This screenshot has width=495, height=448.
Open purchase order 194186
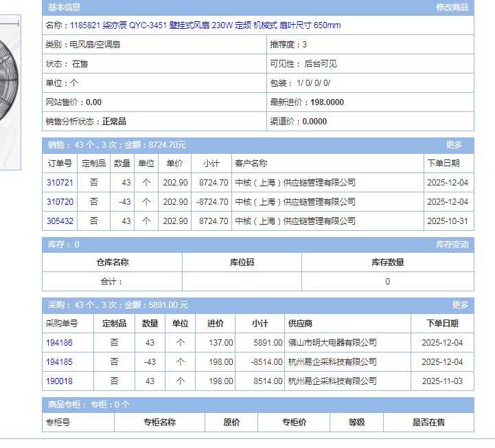point(59,343)
